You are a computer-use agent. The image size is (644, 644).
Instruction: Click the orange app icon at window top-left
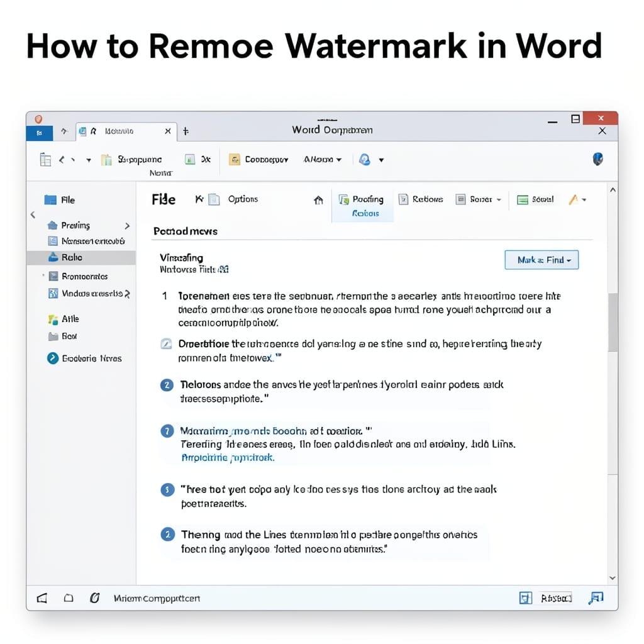(x=38, y=119)
